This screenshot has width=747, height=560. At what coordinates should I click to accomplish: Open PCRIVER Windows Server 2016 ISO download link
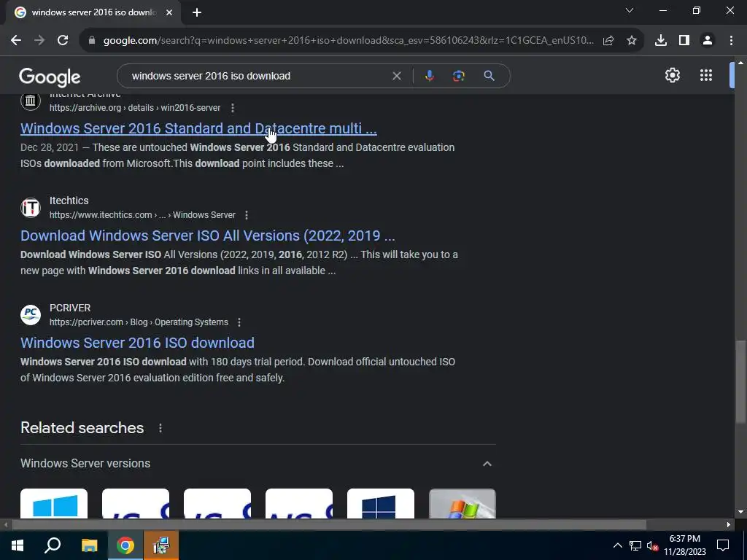tap(137, 343)
